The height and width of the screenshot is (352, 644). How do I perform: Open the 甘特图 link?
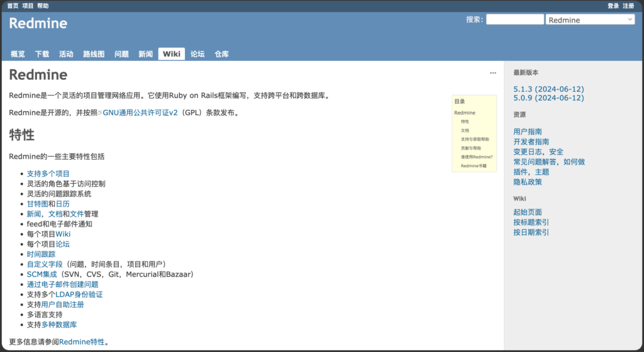click(37, 204)
